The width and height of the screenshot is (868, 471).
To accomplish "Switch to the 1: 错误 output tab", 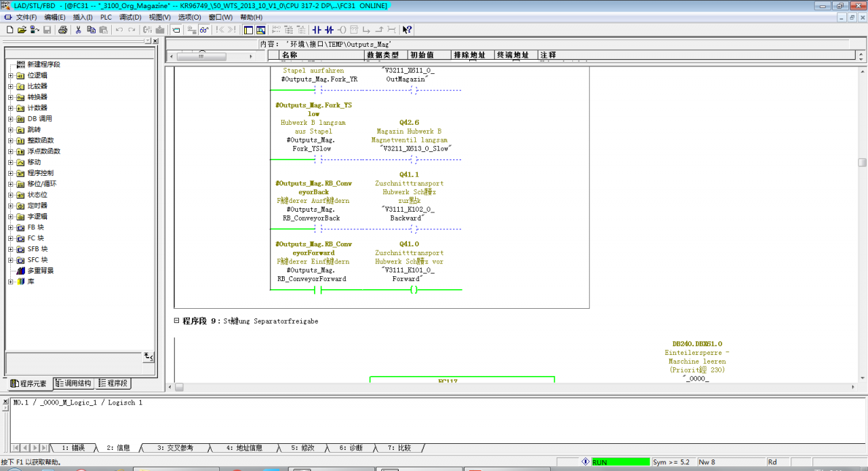I will coord(73,448).
